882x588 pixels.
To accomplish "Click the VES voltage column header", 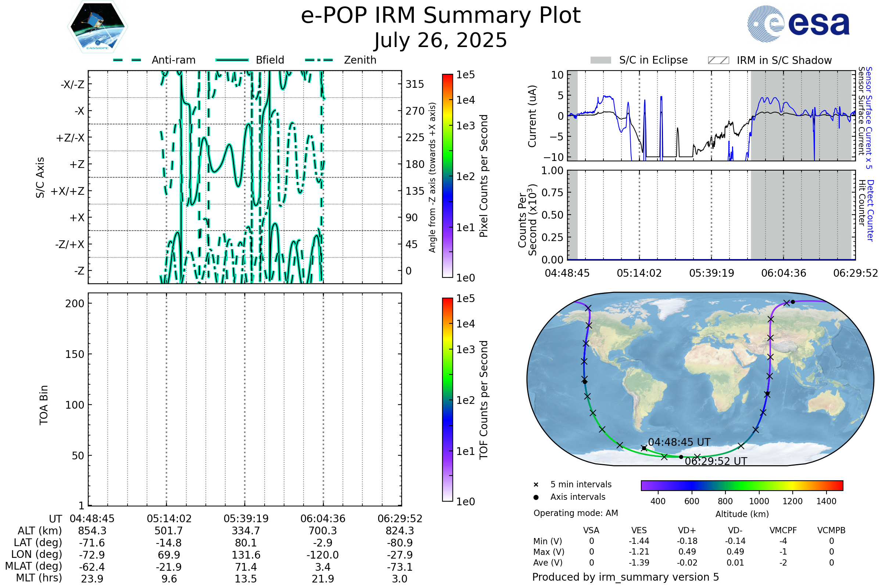I will click(x=639, y=530).
